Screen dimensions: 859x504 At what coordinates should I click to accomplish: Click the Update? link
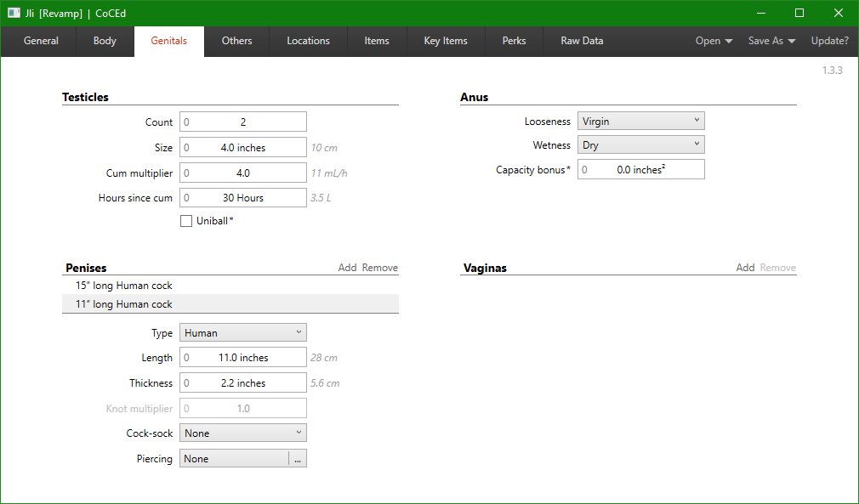pyautogui.click(x=829, y=41)
